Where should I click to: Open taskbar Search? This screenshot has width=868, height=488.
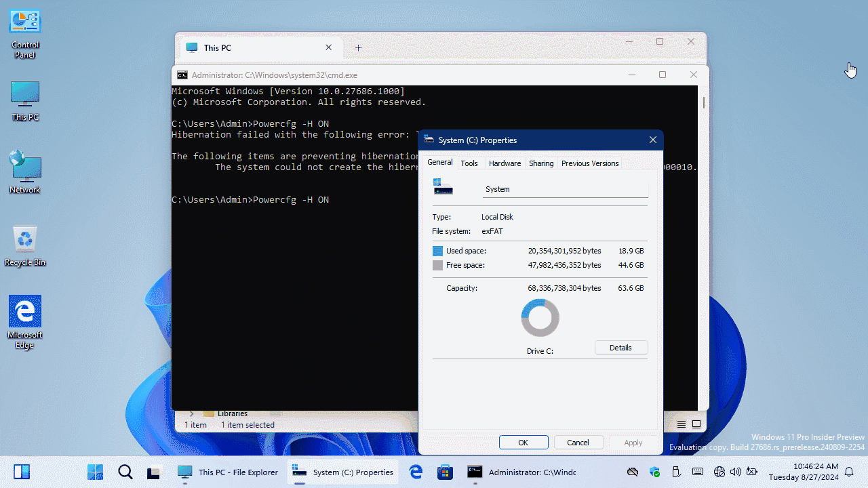125,472
